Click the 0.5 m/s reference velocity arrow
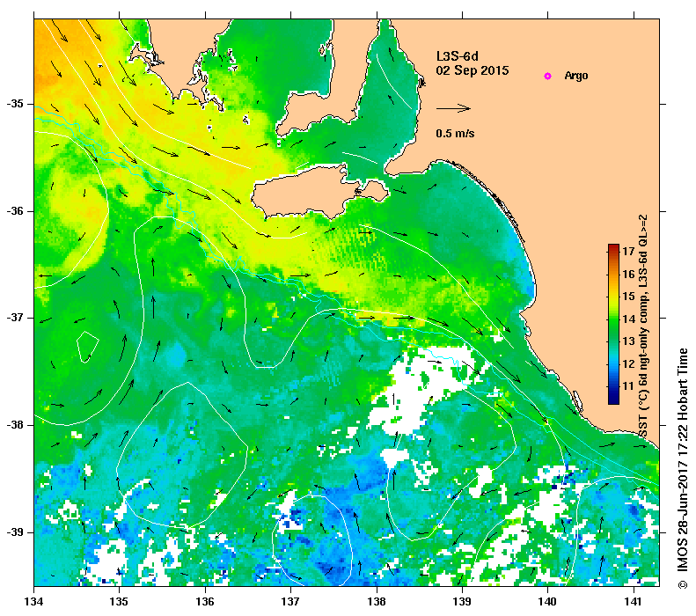Viewport: 696px width, 616px height. (453, 108)
